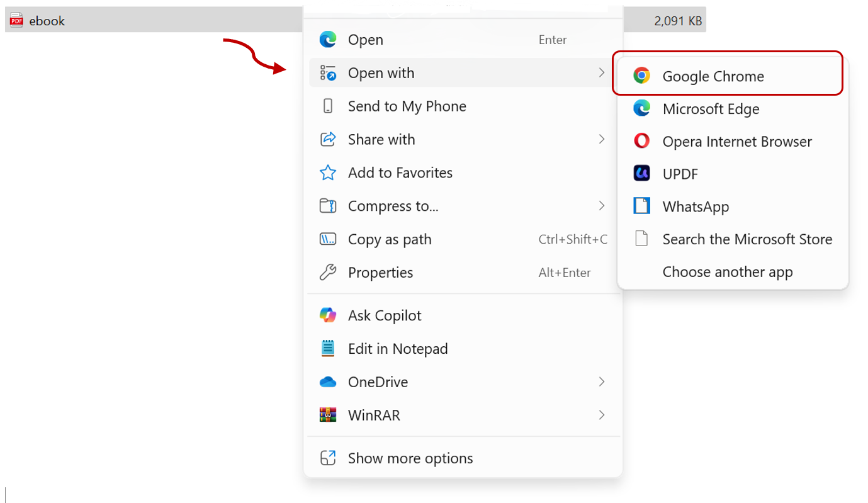Click the Share with icon
This screenshot has width=868, height=503.
pyautogui.click(x=328, y=140)
